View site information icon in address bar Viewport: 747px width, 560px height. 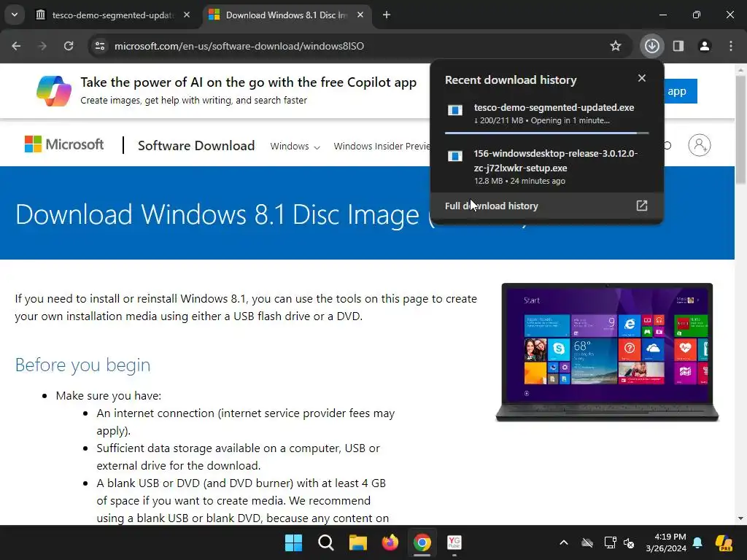pos(100,46)
